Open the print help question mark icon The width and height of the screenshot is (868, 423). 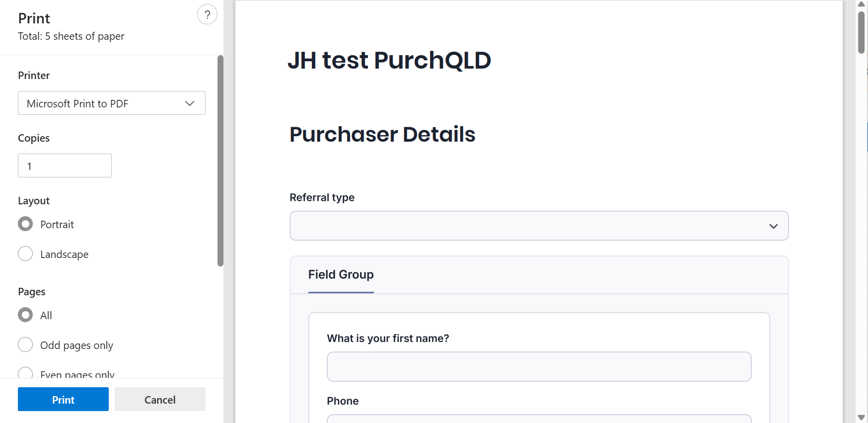click(x=207, y=14)
